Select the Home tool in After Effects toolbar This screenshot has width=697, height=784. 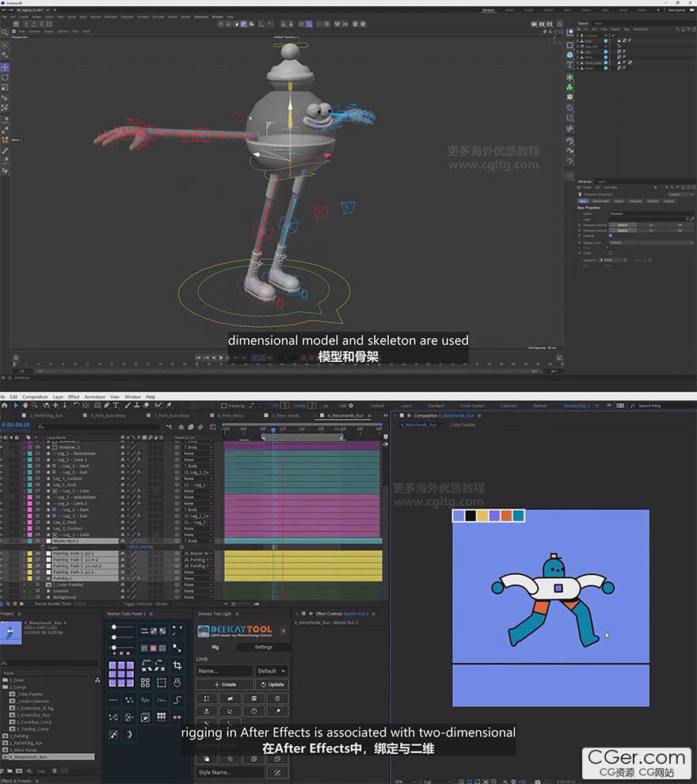click(5, 405)
